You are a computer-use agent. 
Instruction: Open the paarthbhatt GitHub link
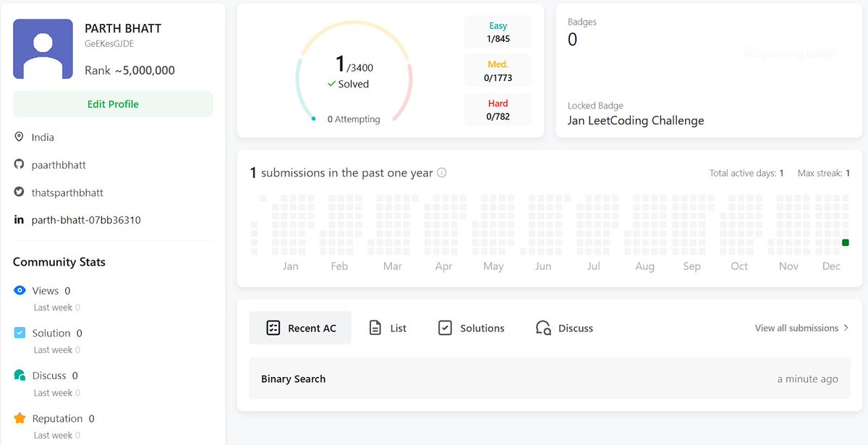tap(59, 165)
